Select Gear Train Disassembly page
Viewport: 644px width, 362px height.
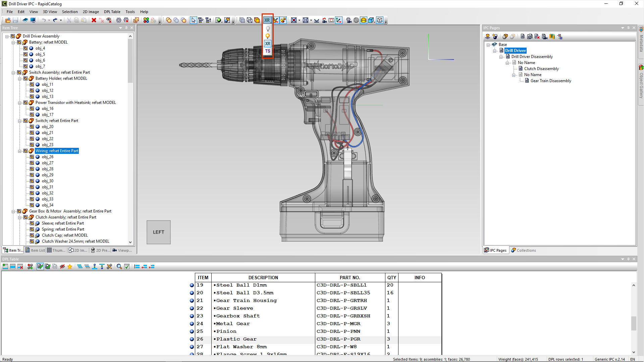click(550, 81)
